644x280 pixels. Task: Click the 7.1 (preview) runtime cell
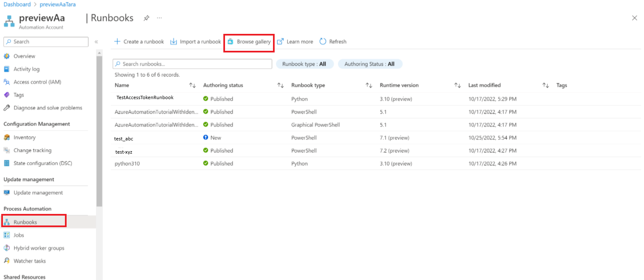(x=394, y=138)
